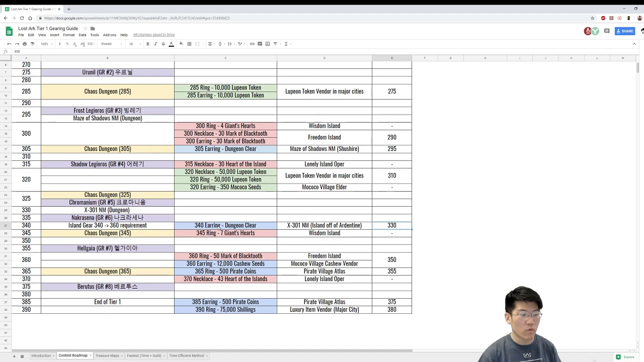The image size is (644, 362).
Task: Select cell 'Hellgaia (GR #7)'
Action: click(x=108, y=248)
